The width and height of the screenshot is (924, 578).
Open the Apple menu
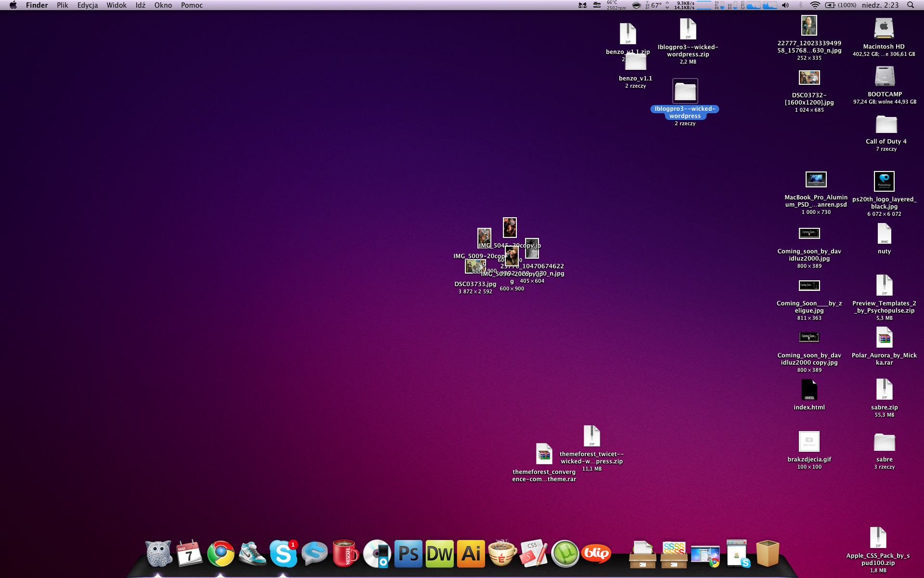(x=13, y=5)
